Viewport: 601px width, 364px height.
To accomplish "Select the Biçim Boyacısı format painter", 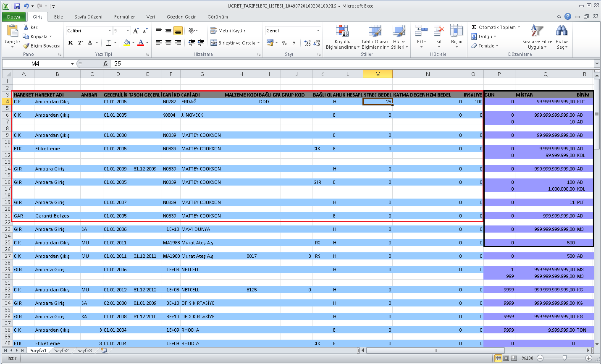I will [x=42, y=46].
